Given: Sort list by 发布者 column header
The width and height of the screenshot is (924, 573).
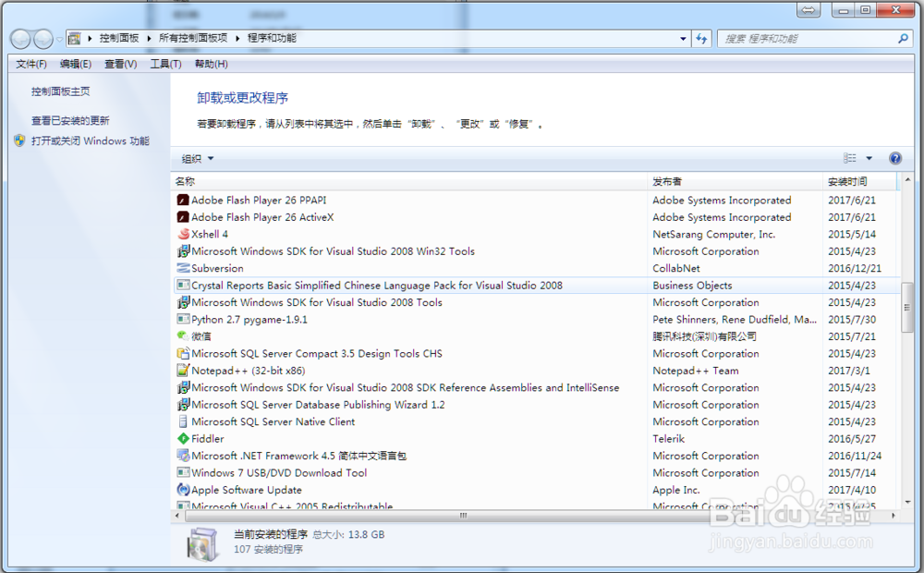Looking at the screenshot, I should (735, 181).
